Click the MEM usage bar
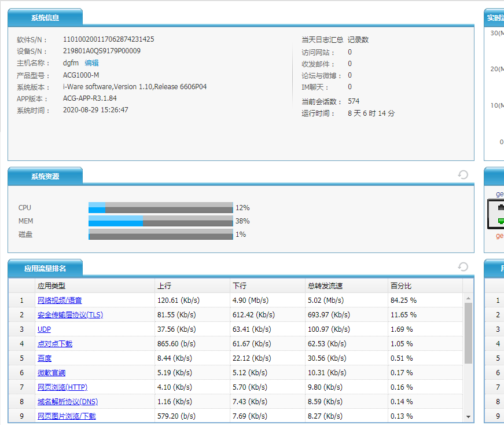Image resolution: width=504 pixels, height=425 pixels. [161, 221]
